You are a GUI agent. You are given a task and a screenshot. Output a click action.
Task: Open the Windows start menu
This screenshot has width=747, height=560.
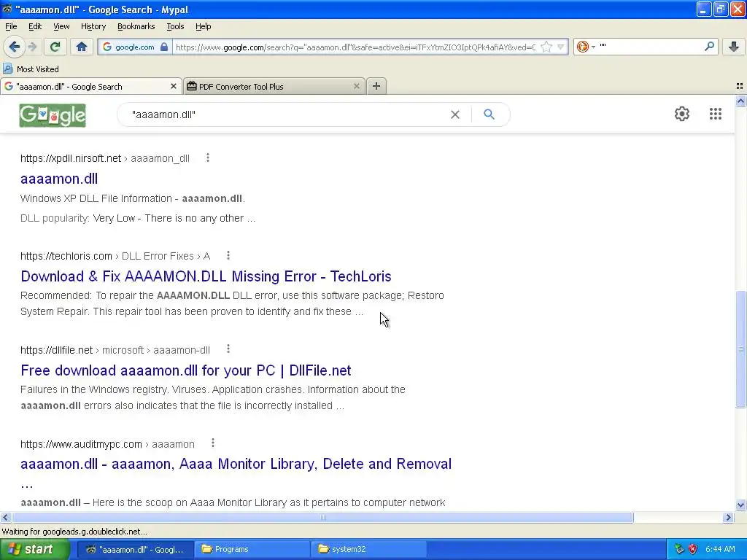pyautogui.click(x=35, y=549)
